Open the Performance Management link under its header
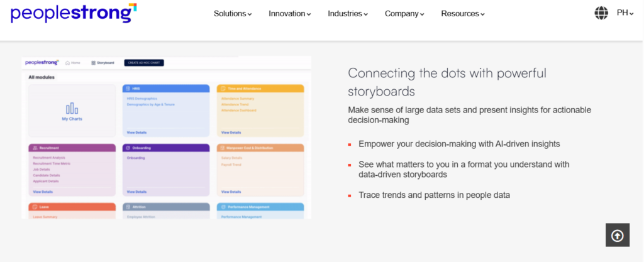This screenshot has width=644, height=262. [241, 217]
